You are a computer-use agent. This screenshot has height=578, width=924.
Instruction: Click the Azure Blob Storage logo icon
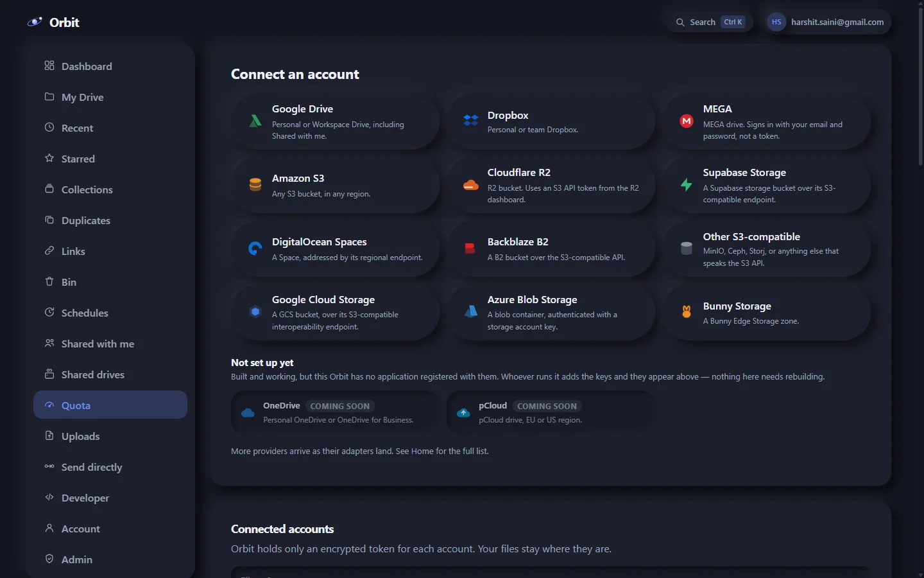(471, 312)
